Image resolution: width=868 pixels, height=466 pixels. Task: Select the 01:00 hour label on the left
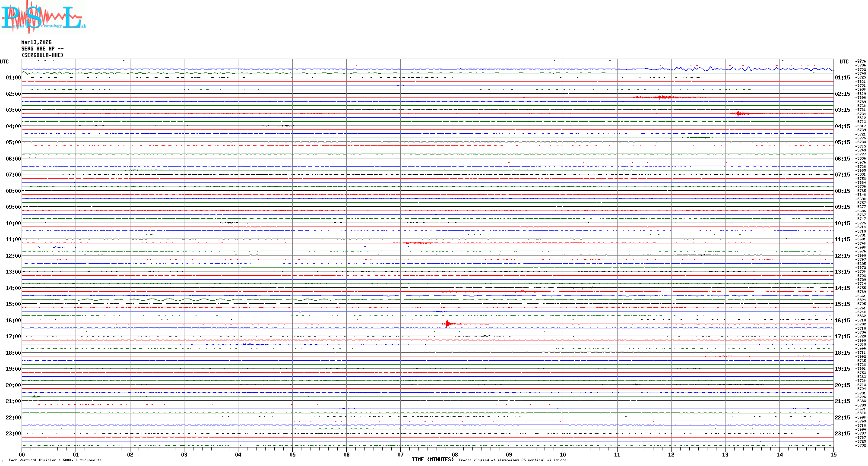pyautogui.click(x=13, y=78)
